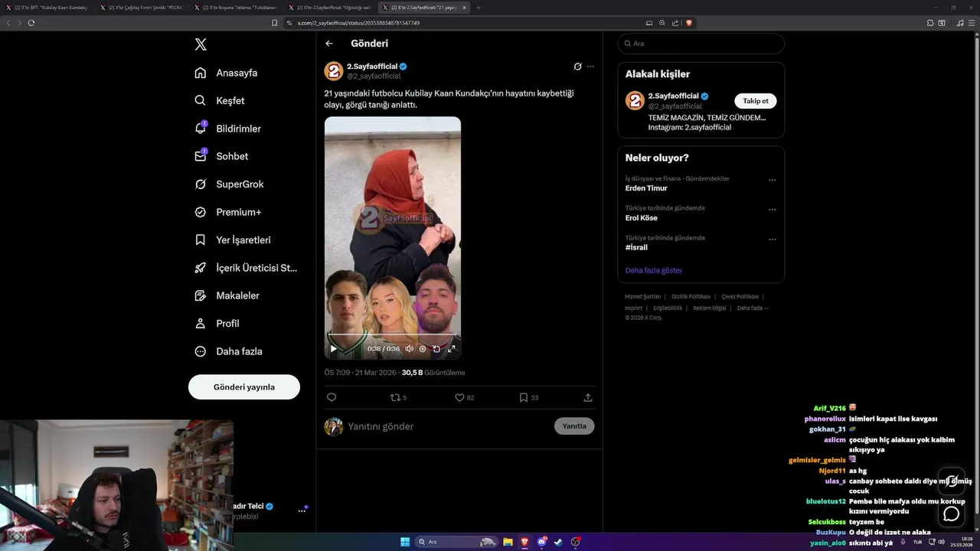Click the video's loop or replay icon
Viewport: 980px width, 551px height.
click(436, 349)
